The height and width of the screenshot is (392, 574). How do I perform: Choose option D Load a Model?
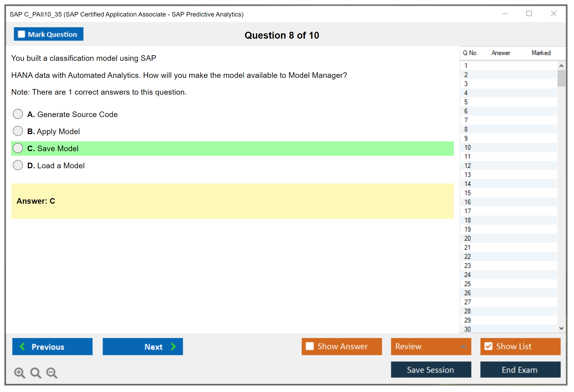[18, 165]
